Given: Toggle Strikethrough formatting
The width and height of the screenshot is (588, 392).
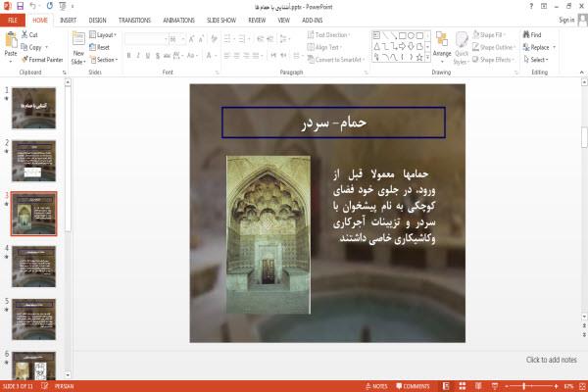Looking at the screenshot, I should pyautogui.click(x=167, y=56).
